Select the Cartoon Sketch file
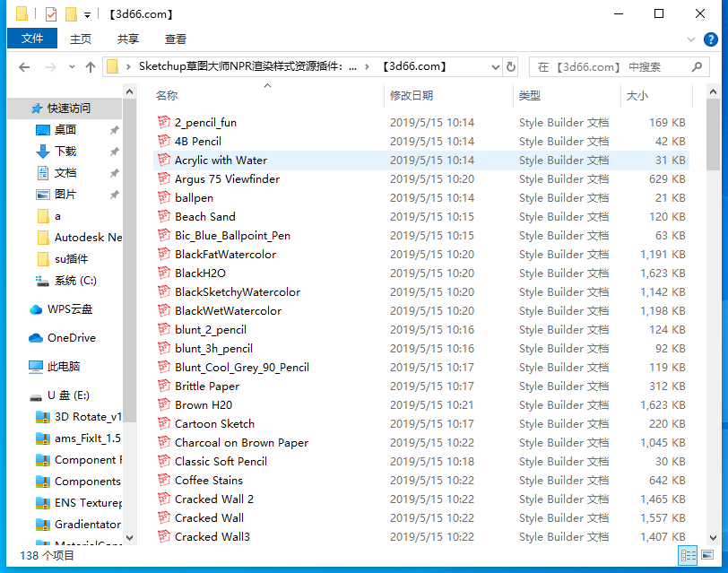The width and height of the screenshot is (728, 573). pyautogui.click(x=420, y=423)
